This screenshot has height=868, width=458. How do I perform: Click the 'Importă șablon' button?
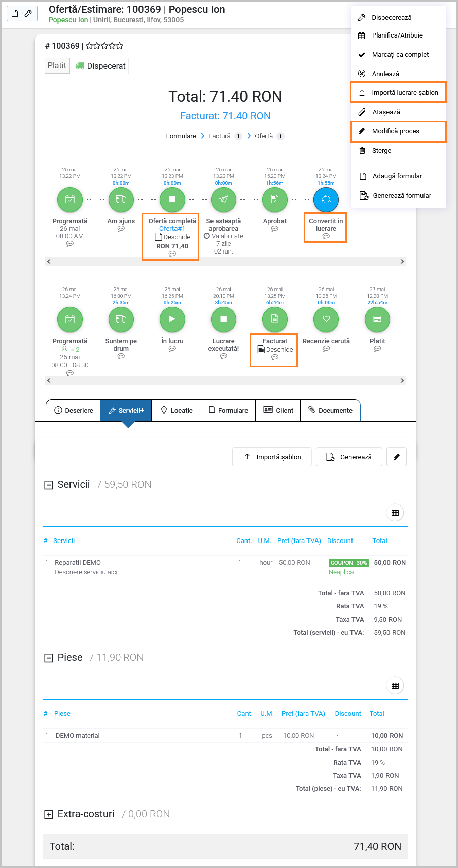[x=272, y=457]
